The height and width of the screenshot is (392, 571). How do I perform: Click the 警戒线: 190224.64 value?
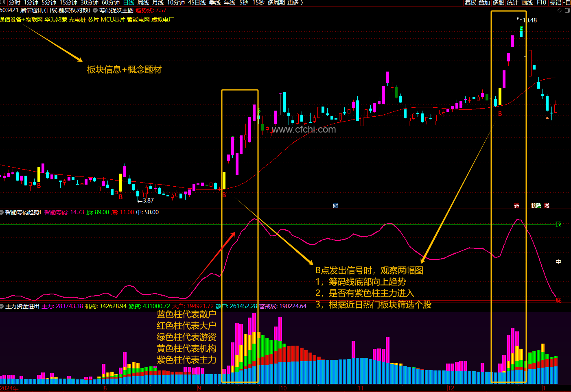click(x=283, y=306)
